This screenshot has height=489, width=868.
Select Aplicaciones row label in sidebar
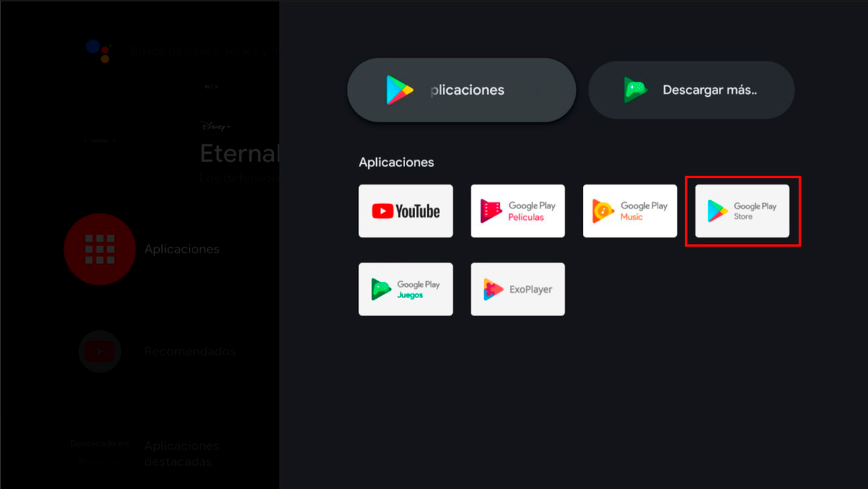pyautogui.click(x=182, y=249)
